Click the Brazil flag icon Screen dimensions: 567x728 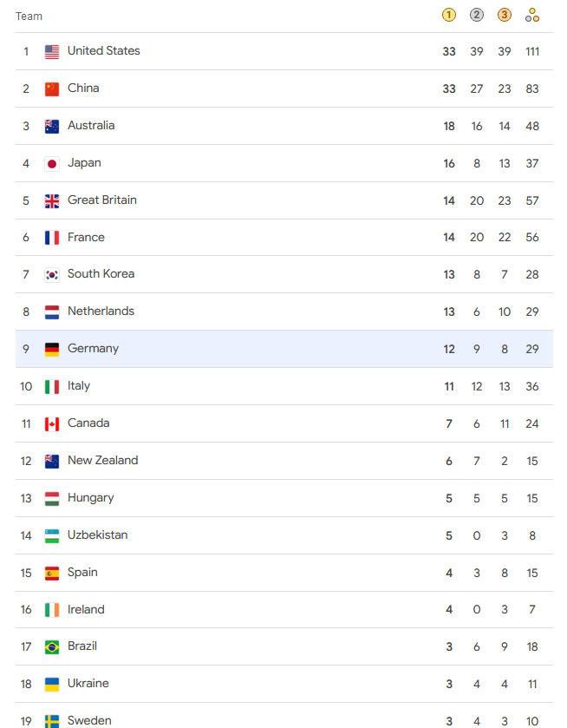(52, 646)
